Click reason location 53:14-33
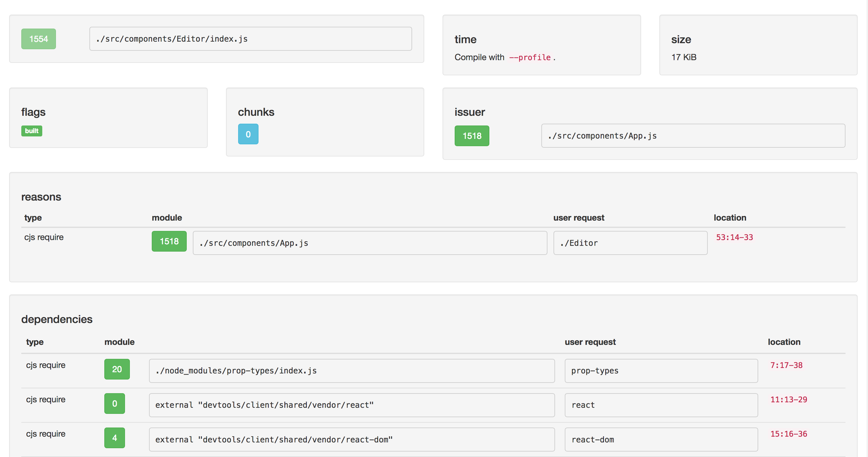 734,237
